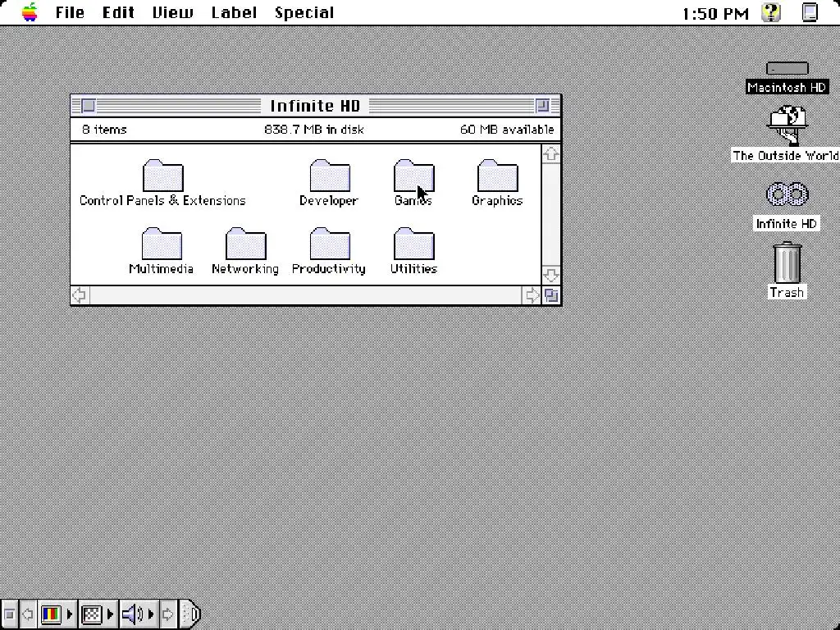
Task: Click the window size box in corner
Action: (x=551, y=295)
